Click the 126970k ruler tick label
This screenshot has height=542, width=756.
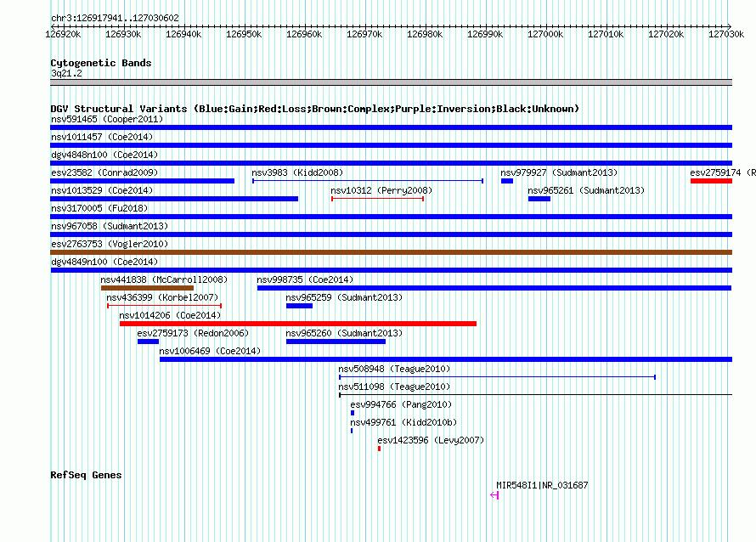point(364,34)
